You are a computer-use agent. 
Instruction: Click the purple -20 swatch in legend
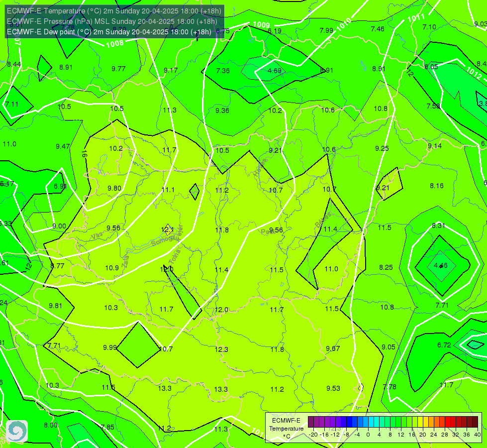(311, 422)
